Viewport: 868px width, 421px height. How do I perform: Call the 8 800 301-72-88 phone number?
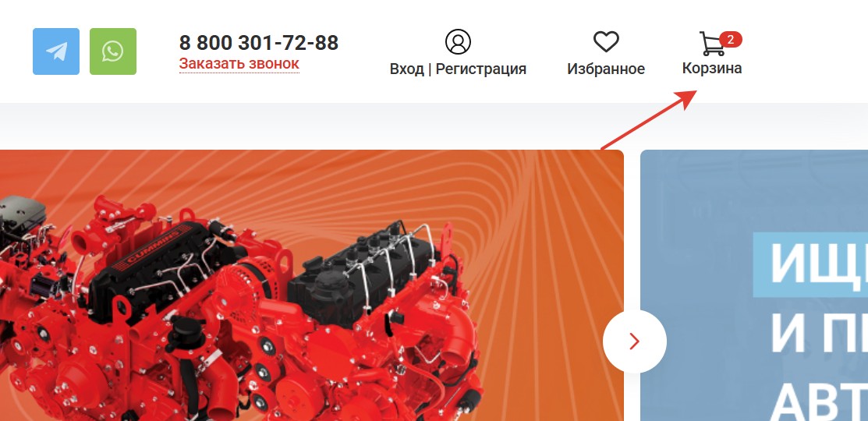pyautogui.click(x=258, y=43)
